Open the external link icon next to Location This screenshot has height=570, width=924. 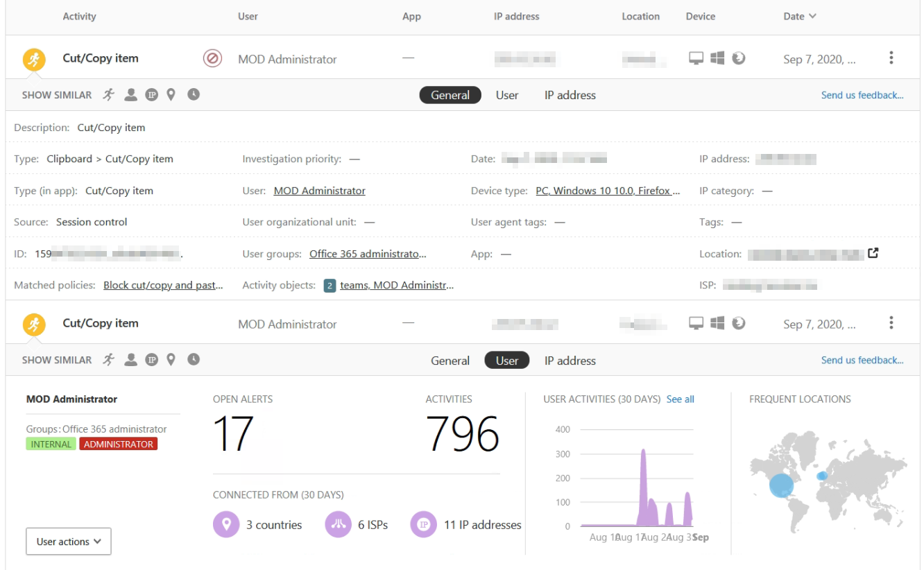(873, 253)
